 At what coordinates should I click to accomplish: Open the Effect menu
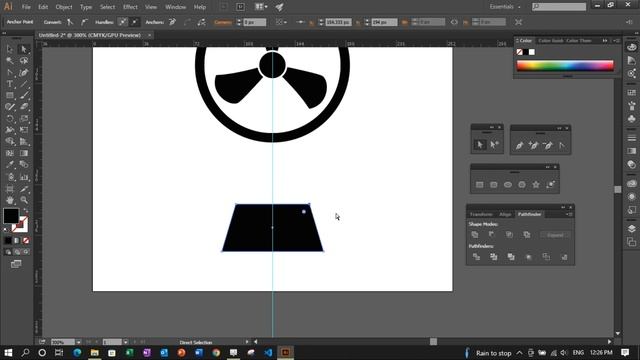point(130,7)
